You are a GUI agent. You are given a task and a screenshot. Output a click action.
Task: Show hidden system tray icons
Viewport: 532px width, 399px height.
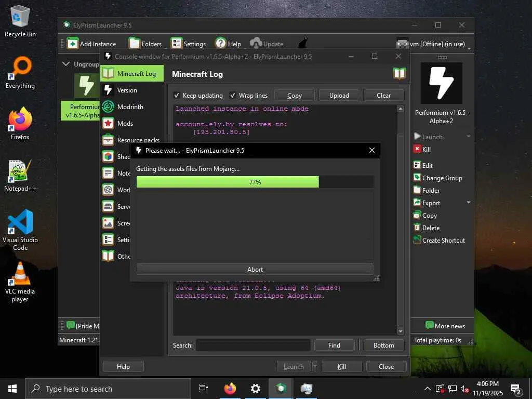click(428, 389)
